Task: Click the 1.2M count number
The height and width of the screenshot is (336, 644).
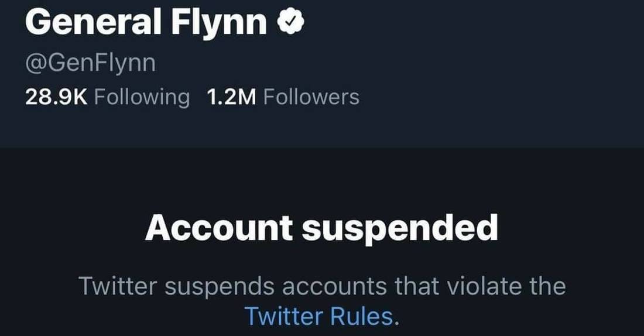Action: coord(232,97)
